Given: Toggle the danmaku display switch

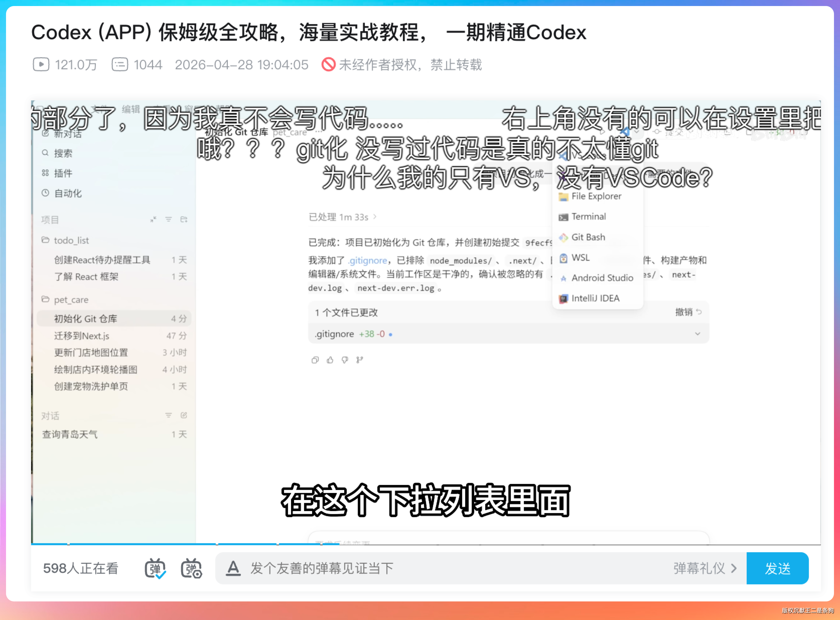Looking at the screenshot, I should click(155, 569).
